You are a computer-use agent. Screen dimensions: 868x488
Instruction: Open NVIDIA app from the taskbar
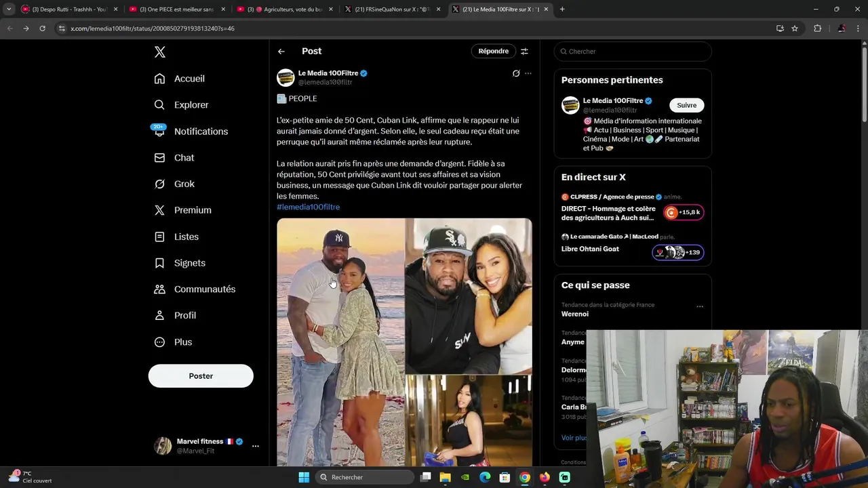[x=465, y=477]
